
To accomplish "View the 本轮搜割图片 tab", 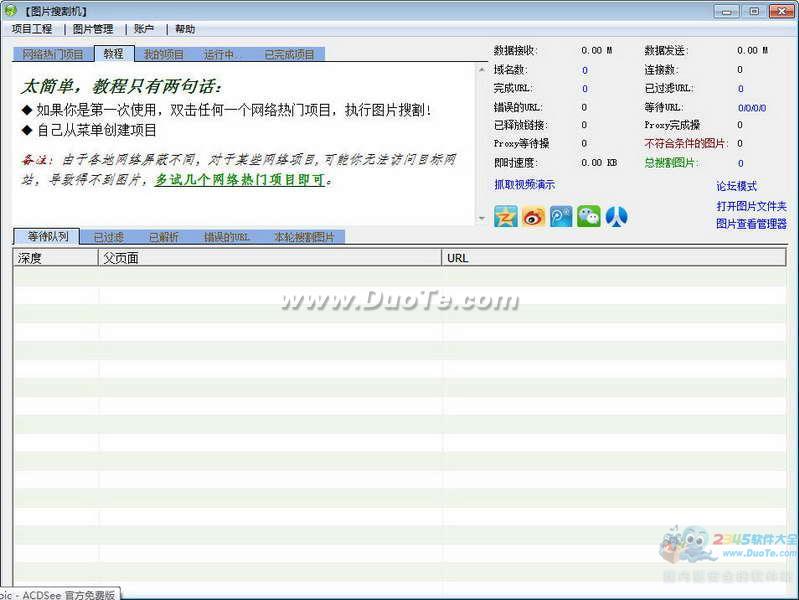I will [x=305, y=237].
